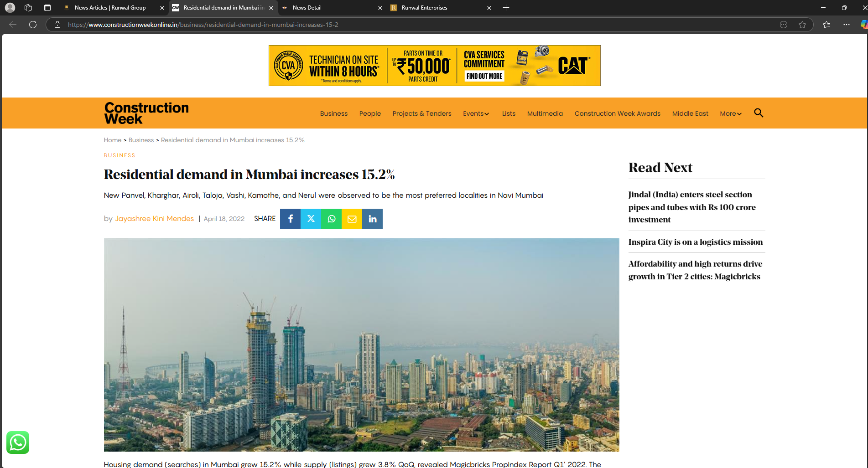Share article by email icon

point(352,219)
